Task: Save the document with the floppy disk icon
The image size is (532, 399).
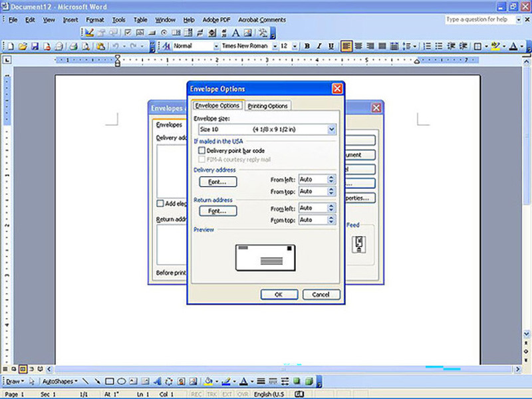Action: click(35, 46)
